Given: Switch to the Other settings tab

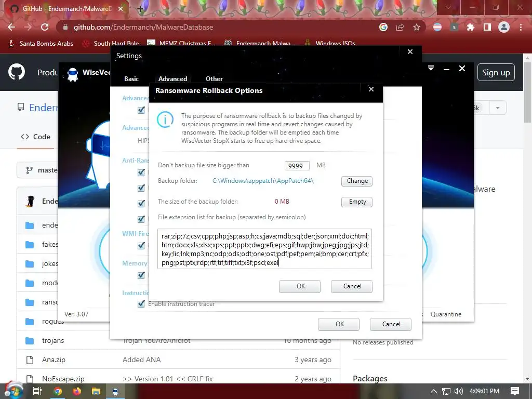Looking at the screenshot, I should (214, 79).
